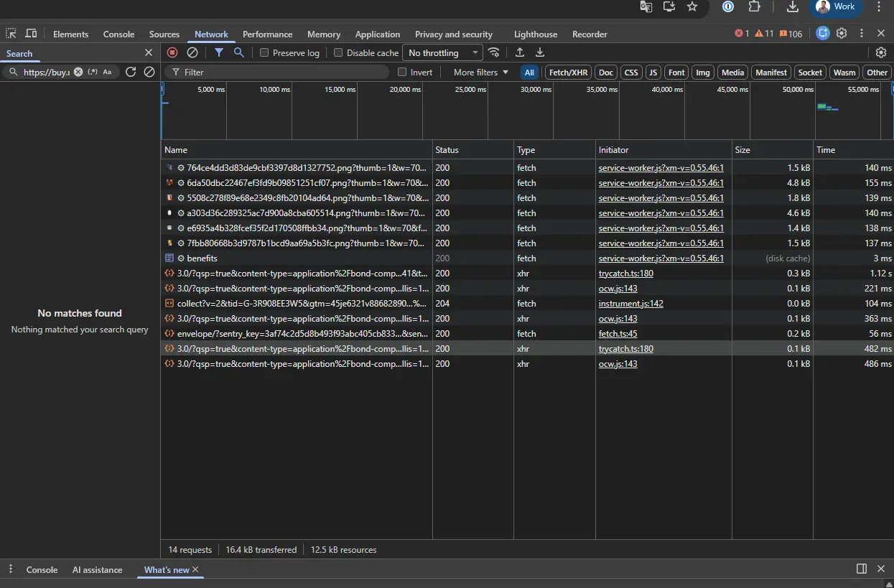894x588 pixels.
Task: Open network conditions wifi icon
Action: pos(493,52)
